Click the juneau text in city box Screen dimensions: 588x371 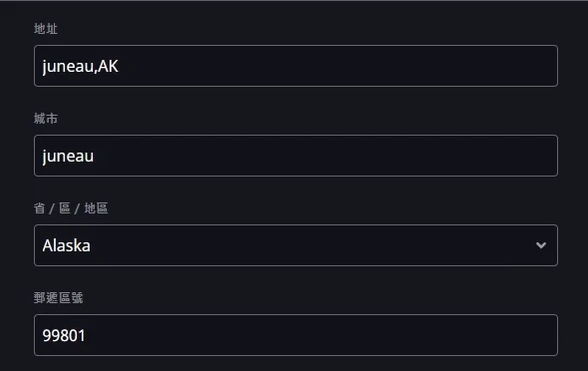[x=68, y=156]
